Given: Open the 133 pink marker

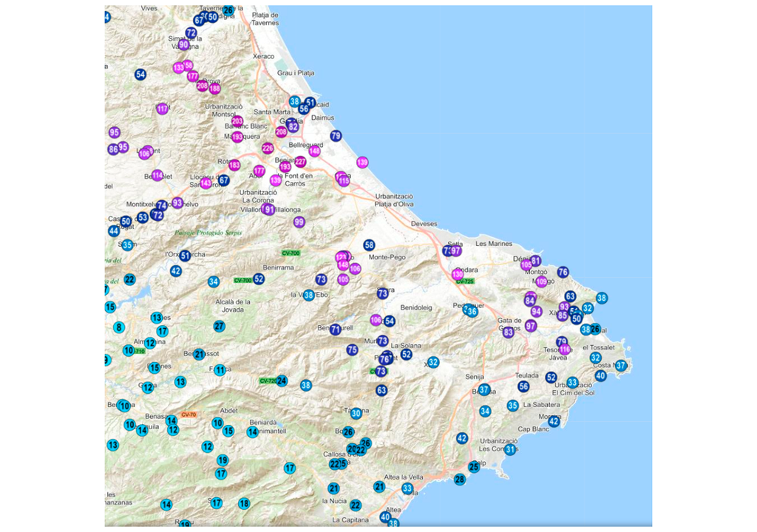Looking at the screenshot, I should pos(179,67).
